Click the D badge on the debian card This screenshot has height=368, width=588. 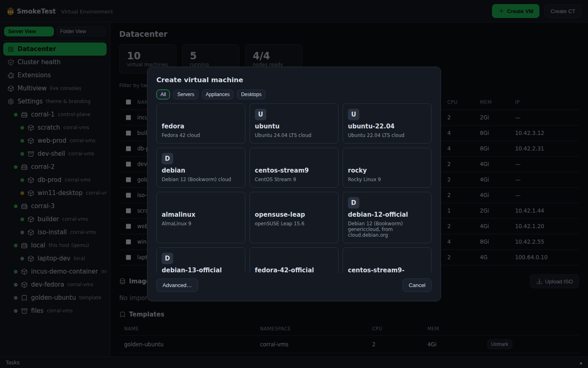tap(167, 159)
